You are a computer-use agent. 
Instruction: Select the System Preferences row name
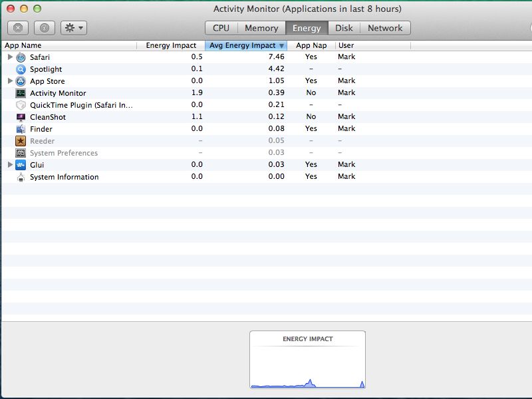64,153
